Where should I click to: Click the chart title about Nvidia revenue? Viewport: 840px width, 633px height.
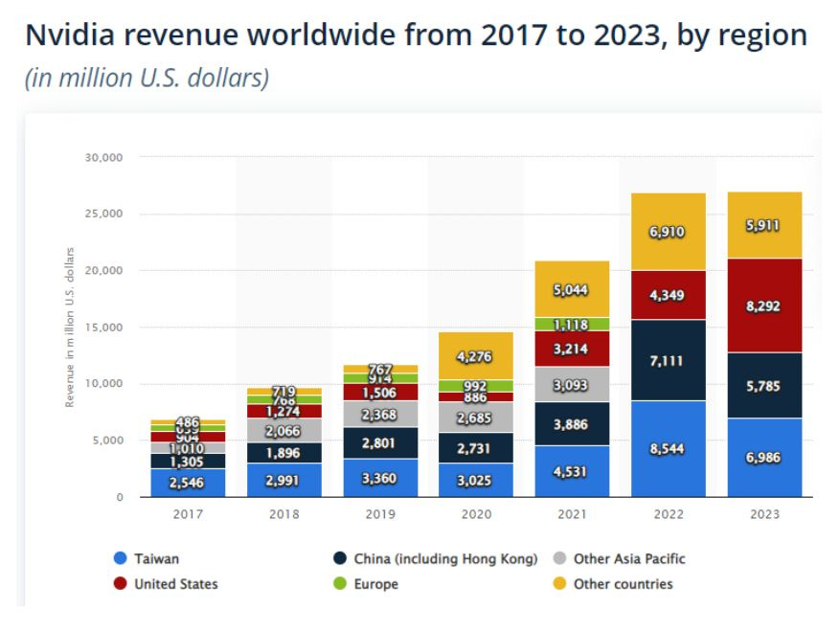click(417, 34)
